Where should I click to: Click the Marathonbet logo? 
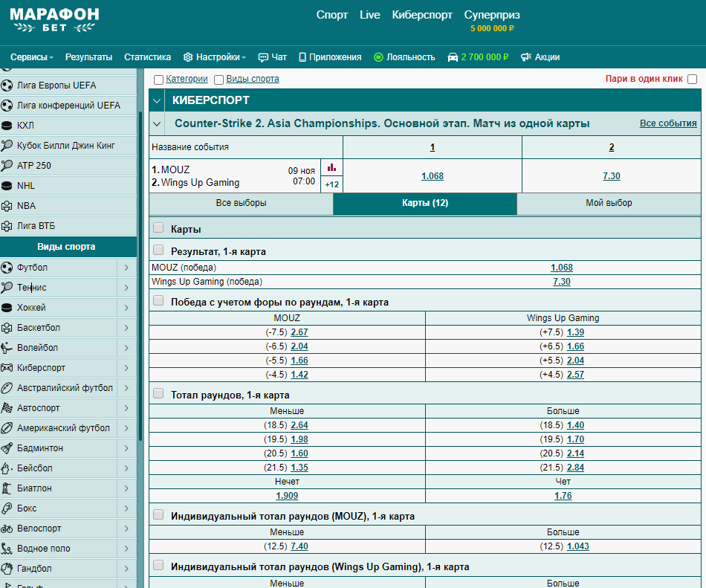tap(54, 20)
